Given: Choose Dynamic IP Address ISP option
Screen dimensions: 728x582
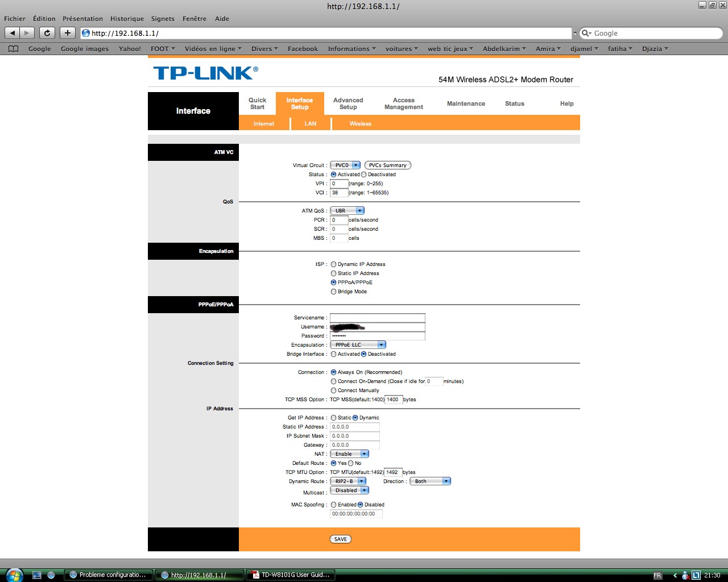Looking at the screenshot, I should point(333,264).
